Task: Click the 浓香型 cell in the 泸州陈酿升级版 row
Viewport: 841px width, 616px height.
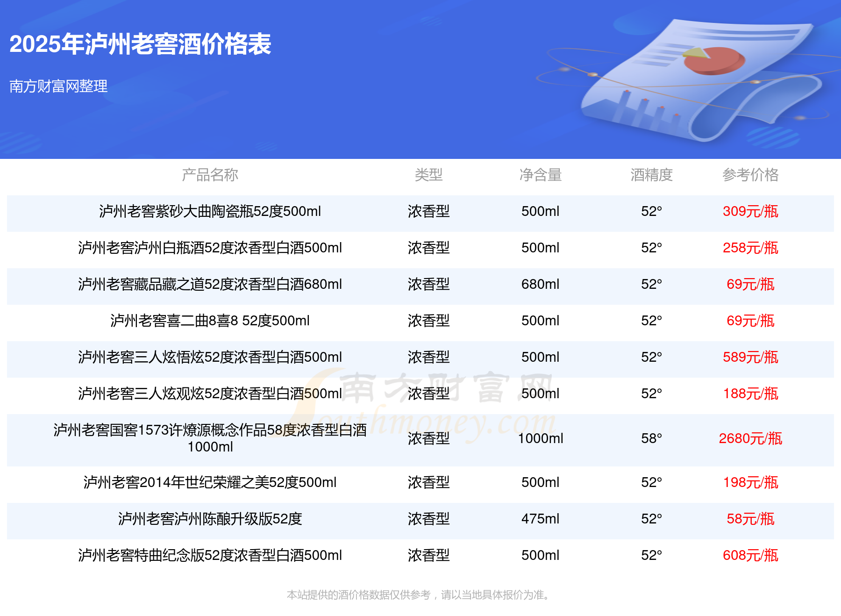Action: tap(428, 519)
